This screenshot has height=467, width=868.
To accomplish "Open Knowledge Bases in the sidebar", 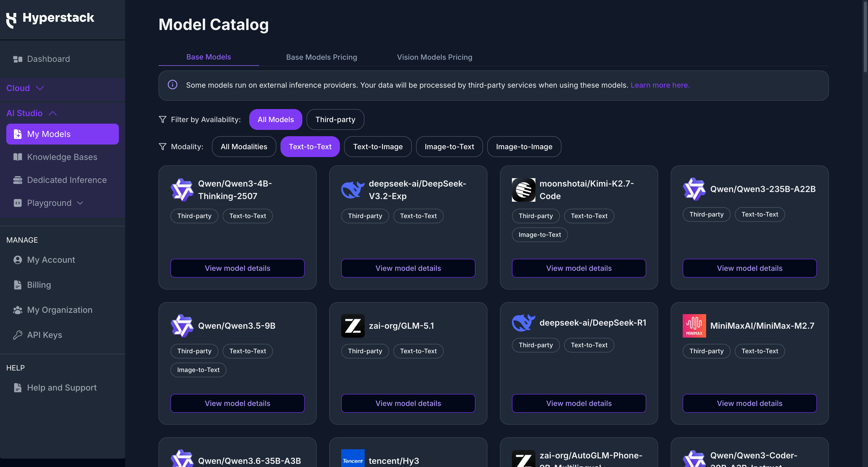I will point(62,157).
